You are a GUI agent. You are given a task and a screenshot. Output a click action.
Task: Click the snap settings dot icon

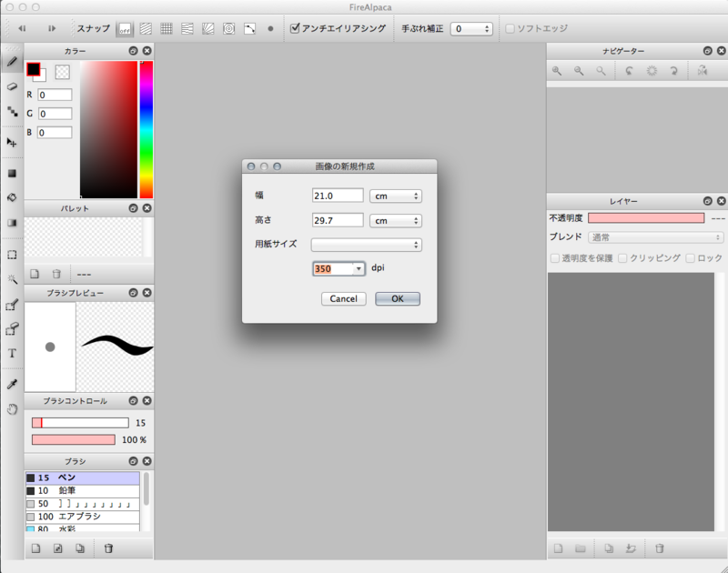pyautogui.click(x=270, y=29)
